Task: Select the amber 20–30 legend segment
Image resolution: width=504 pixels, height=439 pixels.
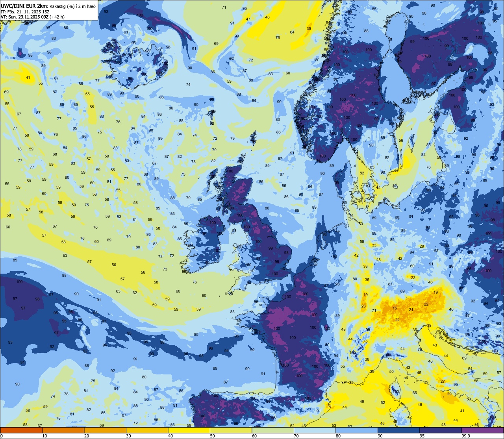Action: (105, 430)
